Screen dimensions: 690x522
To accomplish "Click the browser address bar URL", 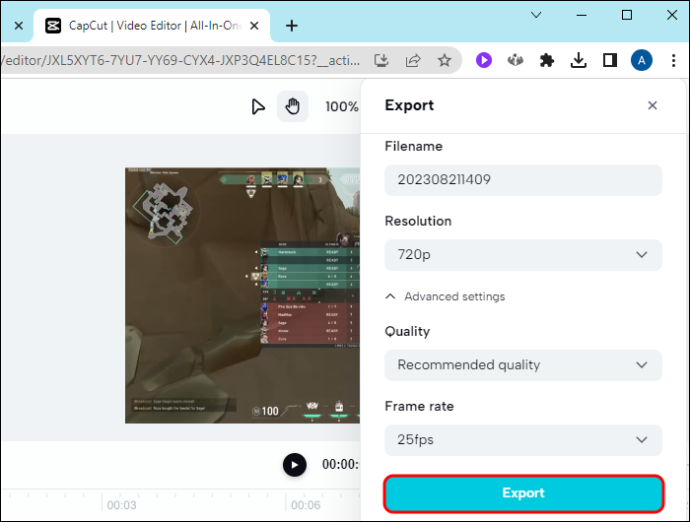I will (x=180, y=60).
